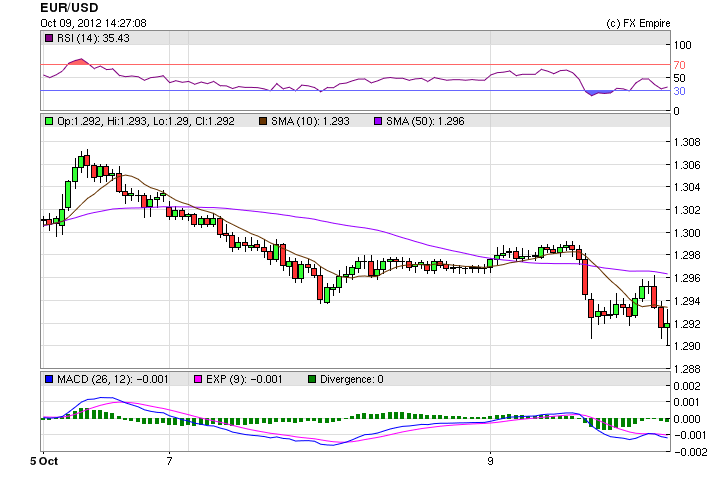Click the blue MACD legend swatch
Viewport: 710px width, 487px height.
point(49,379)
